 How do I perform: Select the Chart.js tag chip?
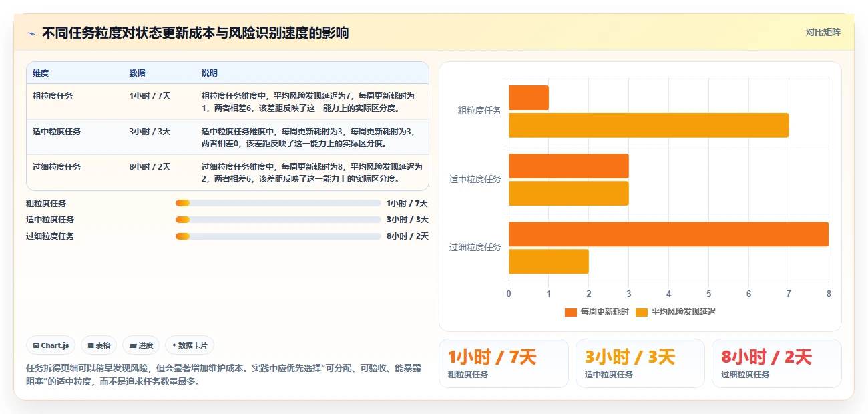pos(51,345)
